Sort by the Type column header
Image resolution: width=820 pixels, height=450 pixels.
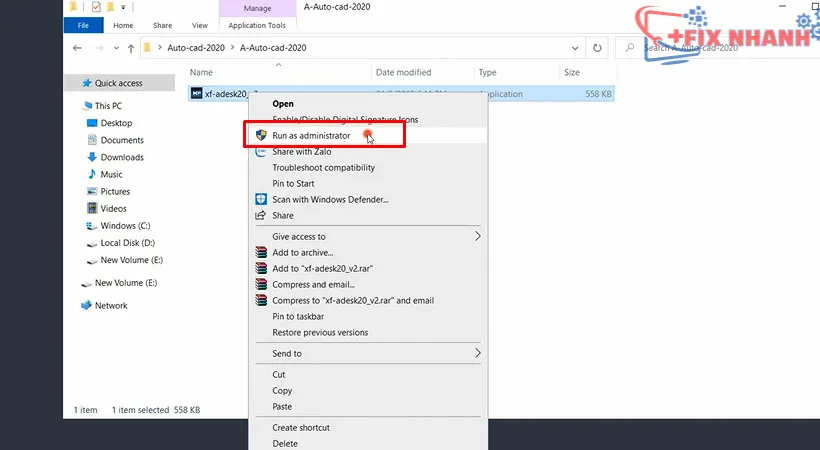click(487, 72)
